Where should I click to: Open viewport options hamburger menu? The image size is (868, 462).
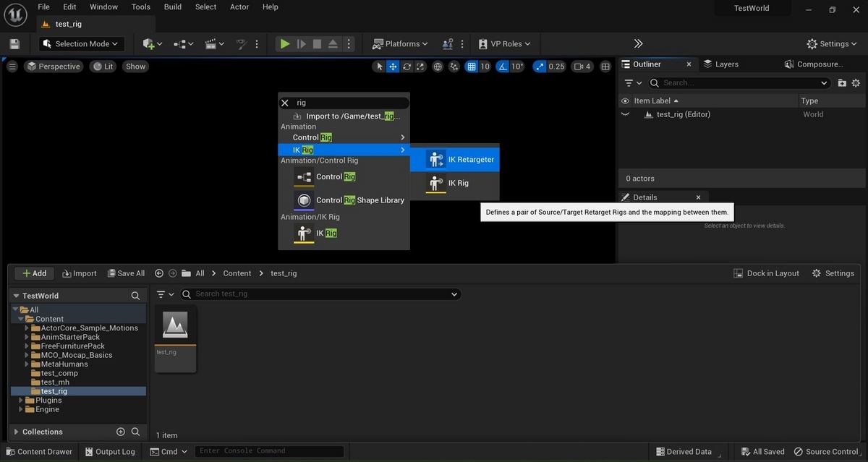[x=12, y=67]
